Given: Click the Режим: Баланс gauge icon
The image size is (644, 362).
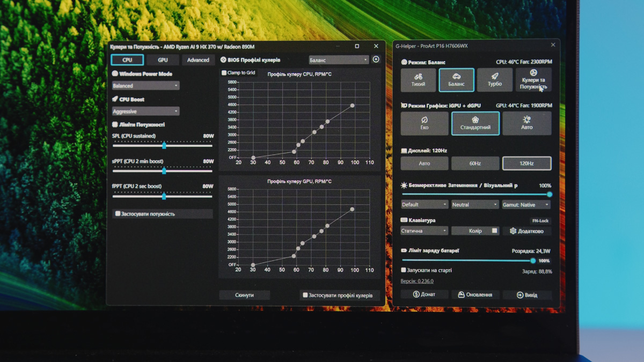Looking at the screenshot, I should pyautogui.click(x=404, y=62).
